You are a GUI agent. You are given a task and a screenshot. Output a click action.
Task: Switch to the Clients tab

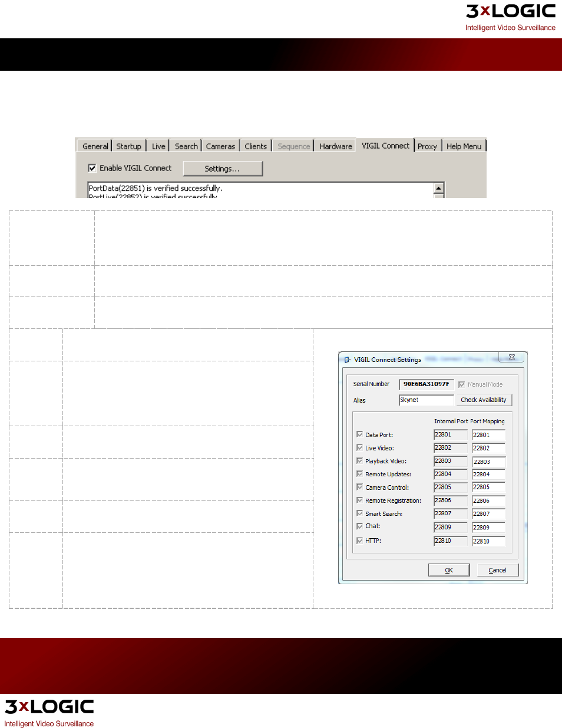tap(256, 146)
